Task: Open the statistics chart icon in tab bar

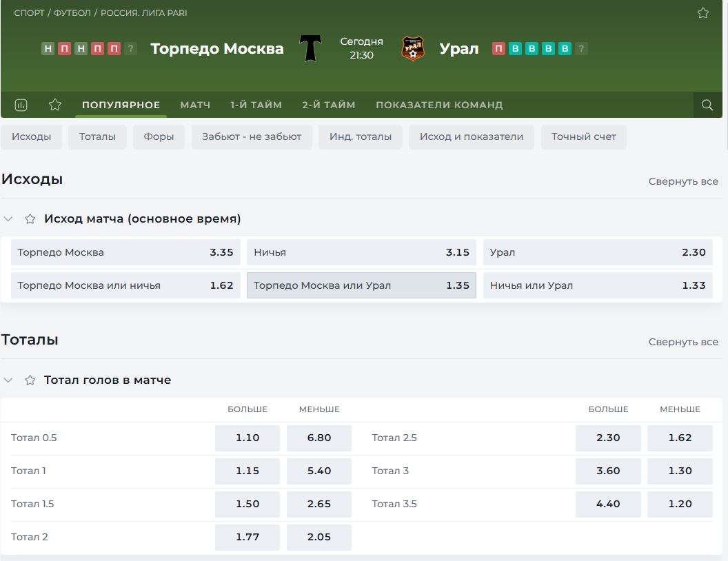Action: coord(21,105)
